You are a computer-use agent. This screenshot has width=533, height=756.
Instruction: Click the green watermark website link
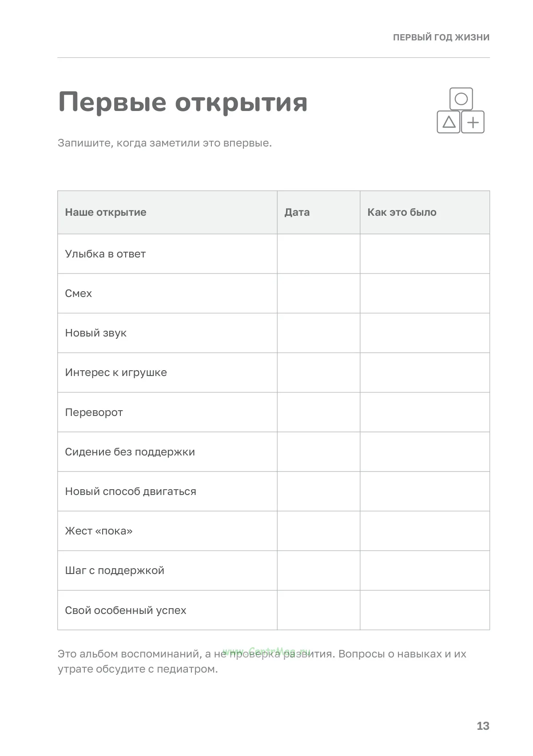tap(266, 651)
